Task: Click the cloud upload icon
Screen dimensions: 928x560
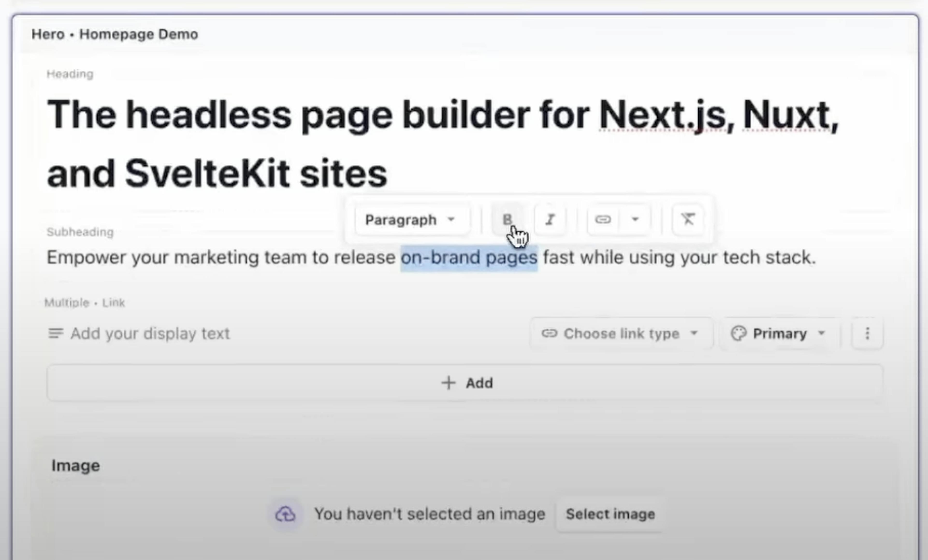Action: 285,514
